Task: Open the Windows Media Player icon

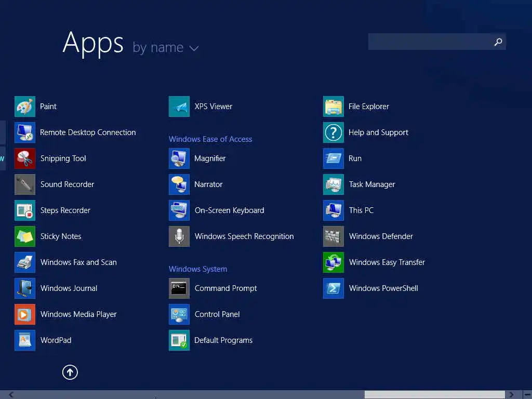Action: point(25,314)
